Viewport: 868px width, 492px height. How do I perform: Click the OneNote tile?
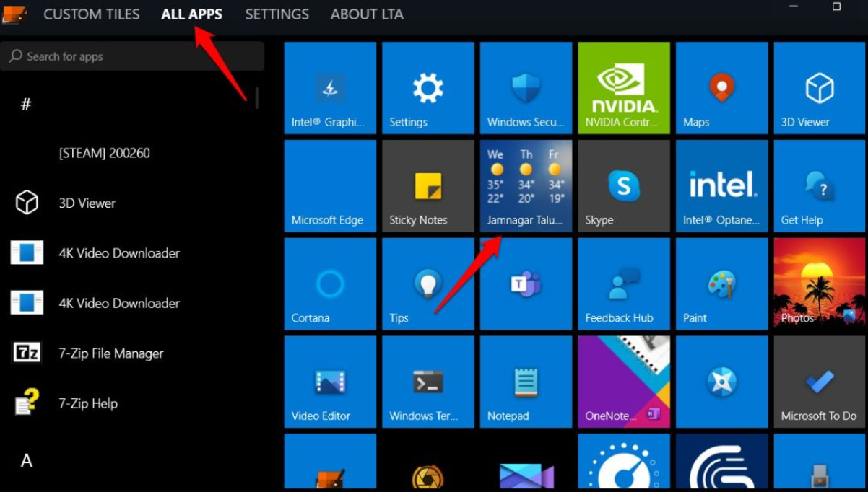point(624,382)
